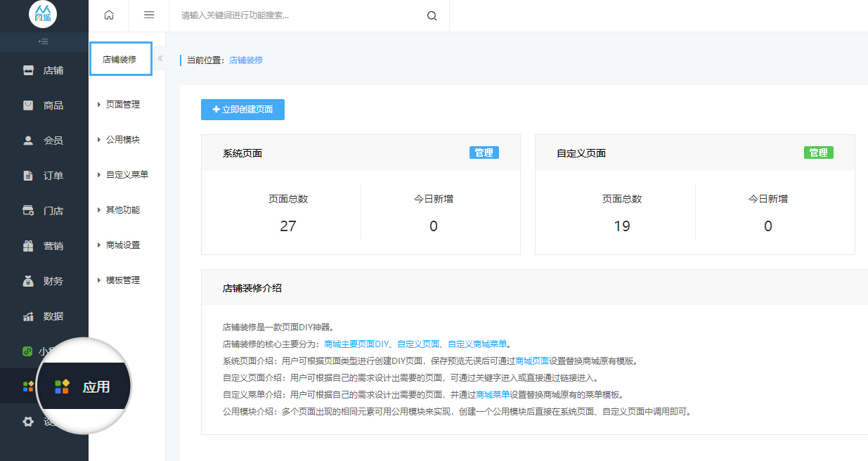
Task: Expand the 页面管理 submenu
Action: point(122,105)
